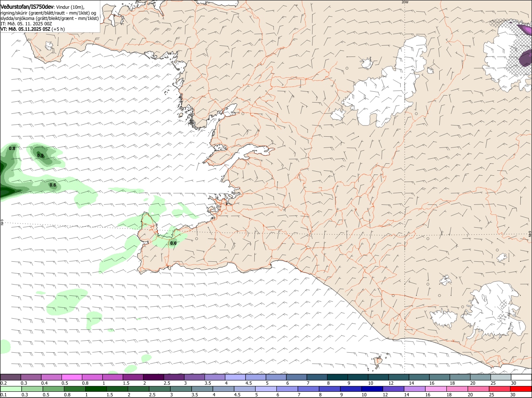Pick pale grey swatch at 25 in upper legend
The height and width of the screenshot is (398, 532).
(500, 377)
